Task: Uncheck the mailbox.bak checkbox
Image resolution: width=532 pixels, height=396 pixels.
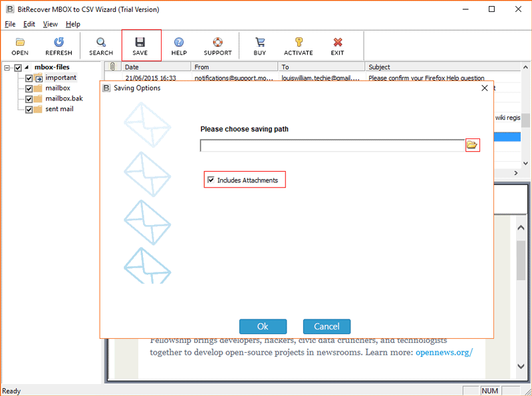Action: coord(29,99)
